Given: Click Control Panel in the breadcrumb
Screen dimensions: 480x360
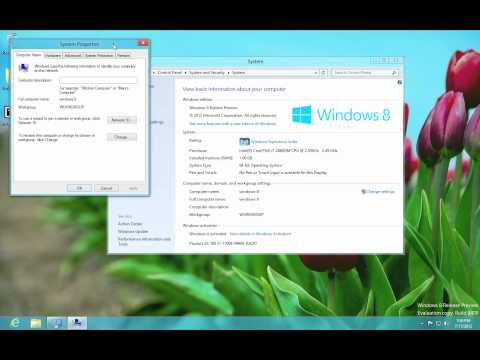Looking at the screenshot, I should coord(170,72).
